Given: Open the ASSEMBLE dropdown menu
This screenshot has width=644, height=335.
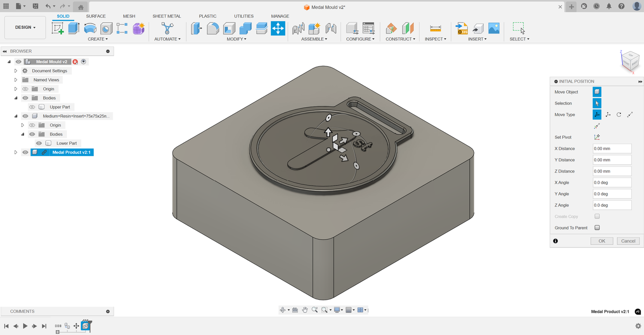Looking at the screenshot, I should pos(314,39).
